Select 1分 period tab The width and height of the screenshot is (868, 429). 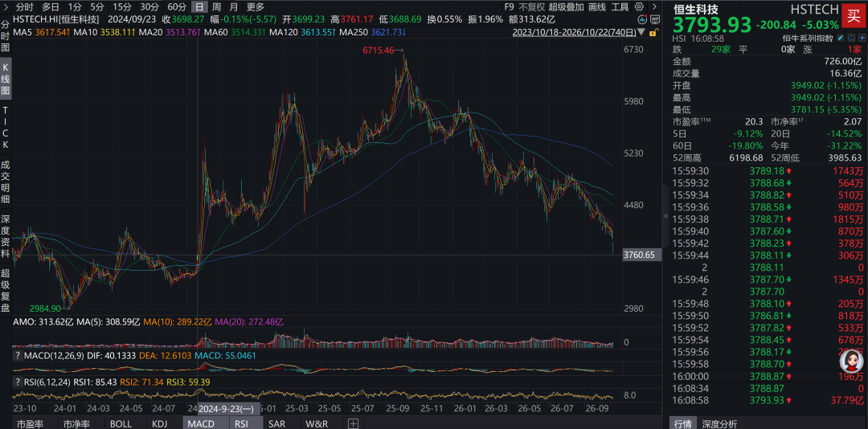[x=75, y=7]
